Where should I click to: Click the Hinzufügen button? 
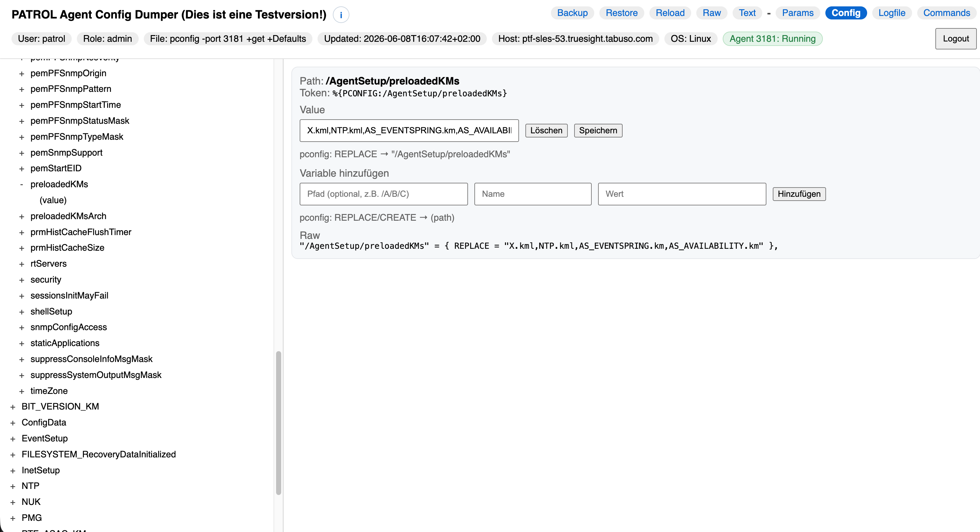(799, 194)
